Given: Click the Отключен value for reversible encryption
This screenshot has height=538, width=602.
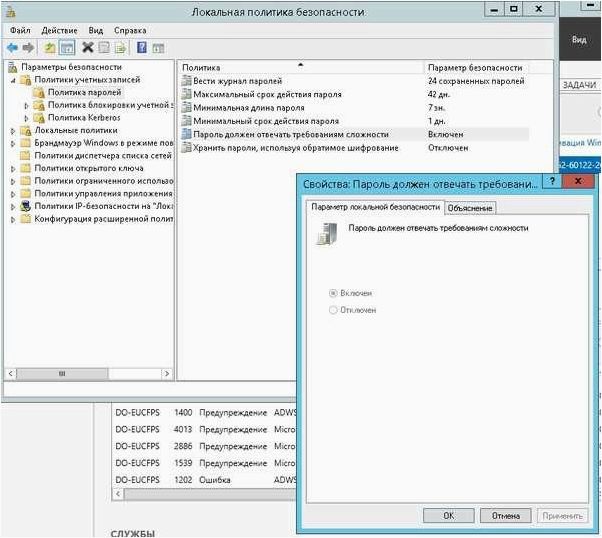Looking at the screenshot, I should (448, 147).
